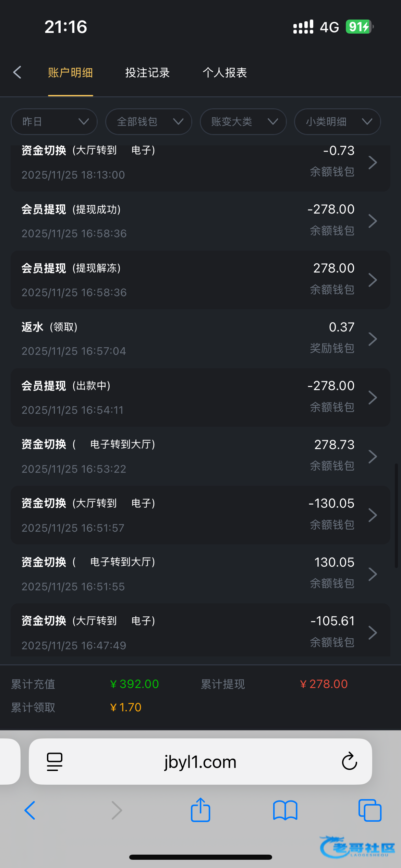Screen dimensions: 401x868
Task: Open the 账变大类 category dropdown
Action: [x=243, y=122]
